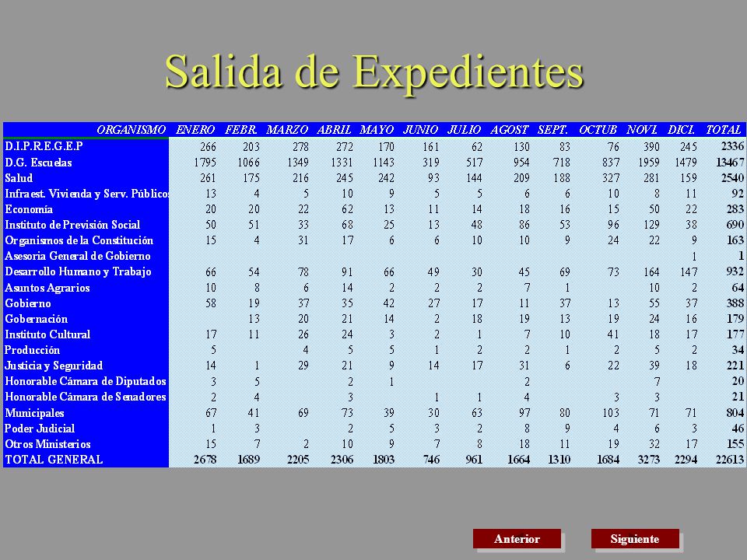Select the Poder Judicial row label
Image resolution: width=747 pixels, height=560 pixels.
40,429
